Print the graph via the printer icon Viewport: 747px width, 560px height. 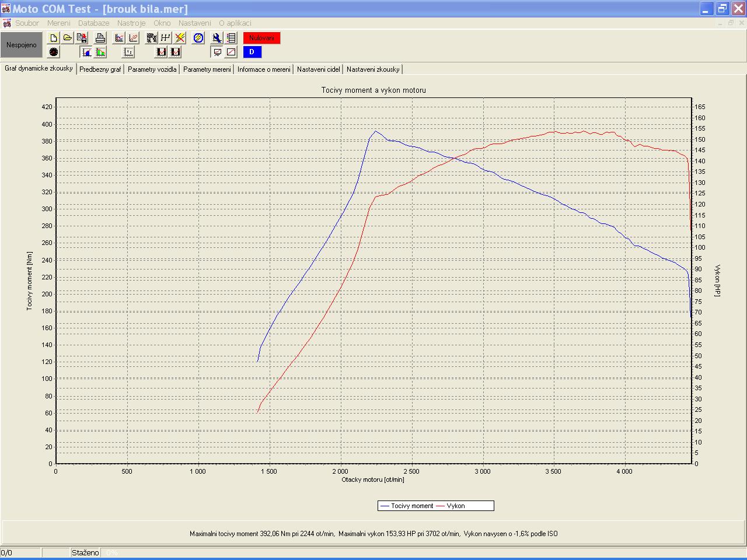tap(100, 38)
